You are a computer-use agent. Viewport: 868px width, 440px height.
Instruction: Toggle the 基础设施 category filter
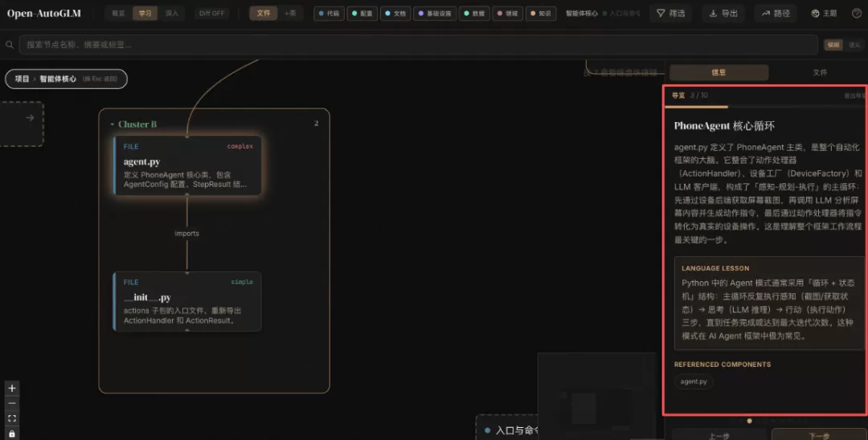tap(435, 14)
